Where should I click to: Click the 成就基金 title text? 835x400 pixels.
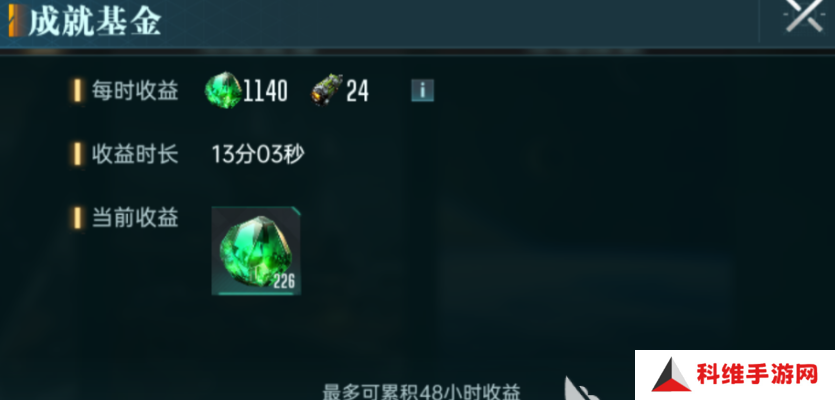click(95, 22)
